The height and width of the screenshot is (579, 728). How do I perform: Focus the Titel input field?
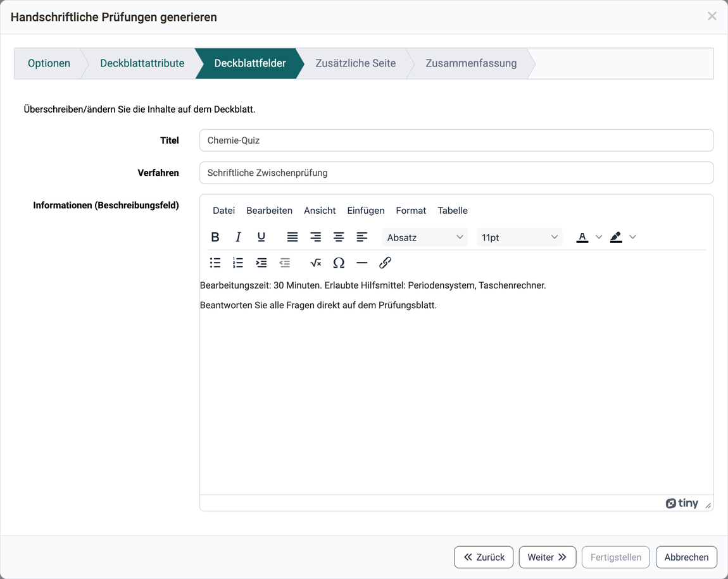[456, 140]
